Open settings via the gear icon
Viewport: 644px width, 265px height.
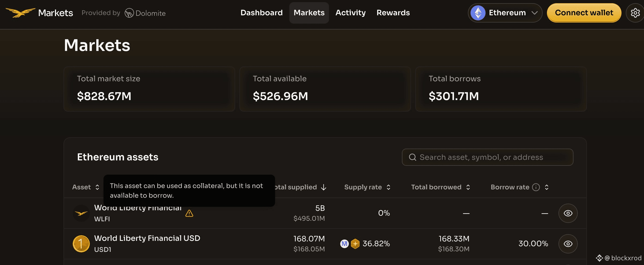click(x=635, y=13)
